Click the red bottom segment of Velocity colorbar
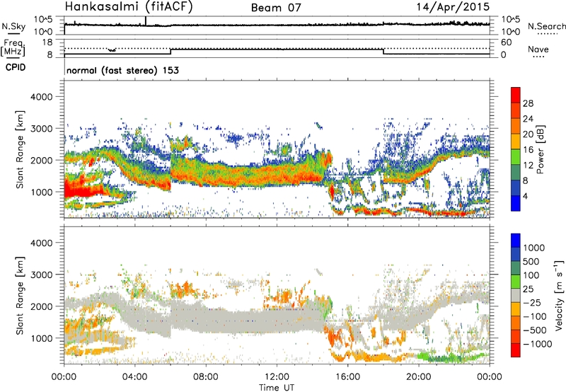 coord(516,350)
